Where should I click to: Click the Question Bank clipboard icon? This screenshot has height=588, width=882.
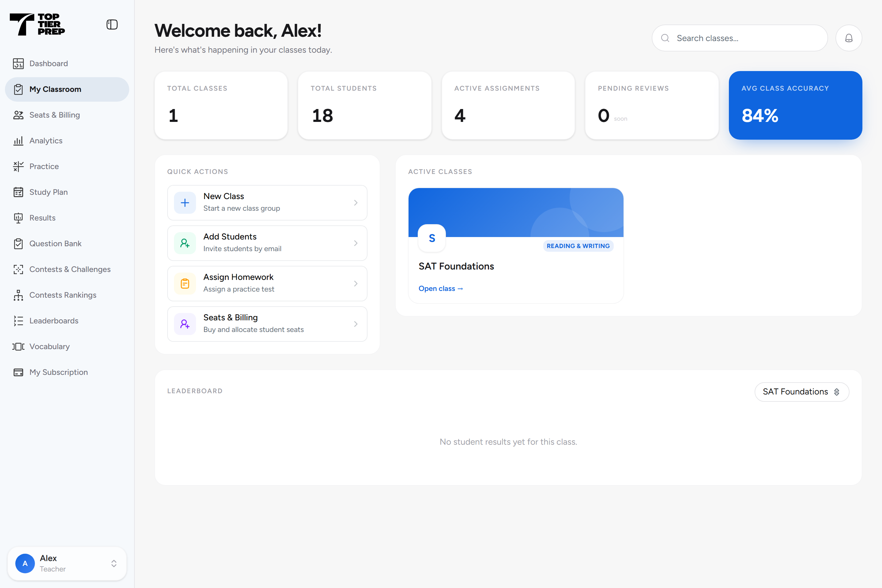coord(18,244)
